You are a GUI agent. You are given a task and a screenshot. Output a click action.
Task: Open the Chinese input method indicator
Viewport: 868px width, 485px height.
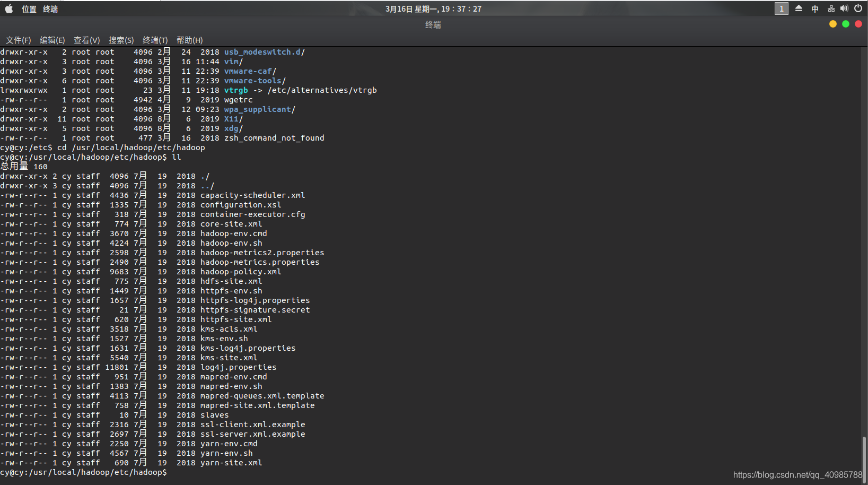tap(815, 8)
